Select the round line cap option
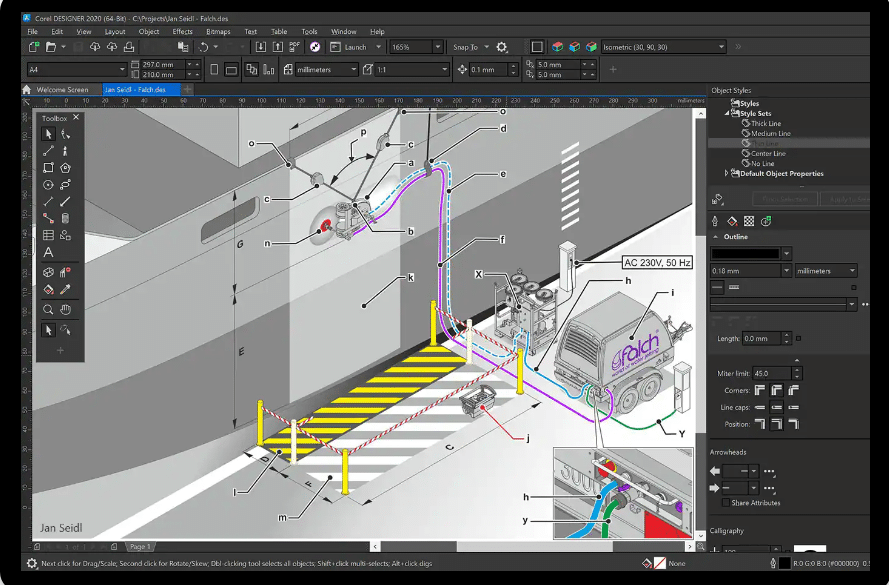 (x=777, y=407)
